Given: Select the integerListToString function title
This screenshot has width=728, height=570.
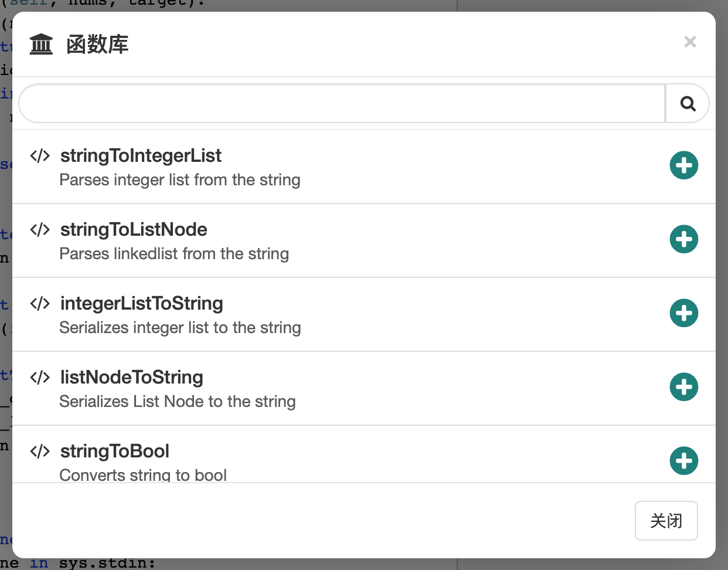Looking at the screenshot, I should click(141, 304).
